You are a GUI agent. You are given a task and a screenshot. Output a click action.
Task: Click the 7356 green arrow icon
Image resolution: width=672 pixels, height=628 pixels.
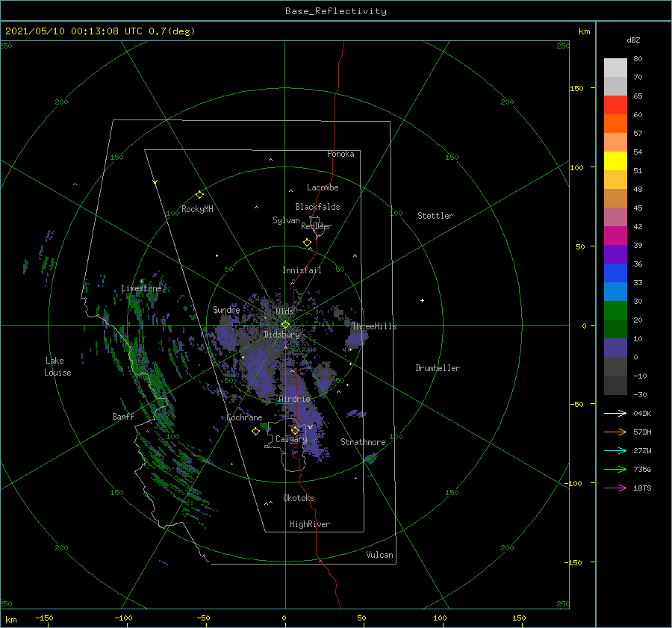click(x=615, y=470)
